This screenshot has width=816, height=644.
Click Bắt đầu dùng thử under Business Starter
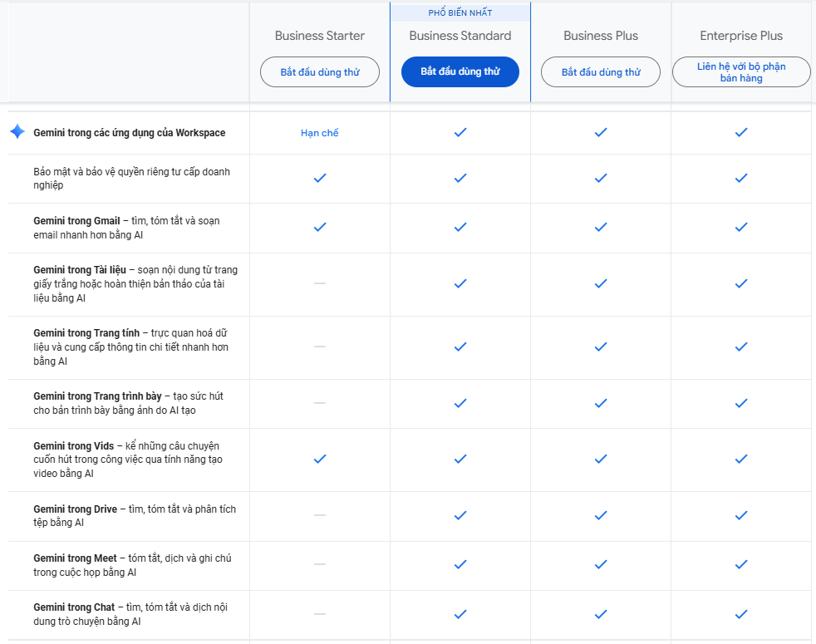click(320, 71)
